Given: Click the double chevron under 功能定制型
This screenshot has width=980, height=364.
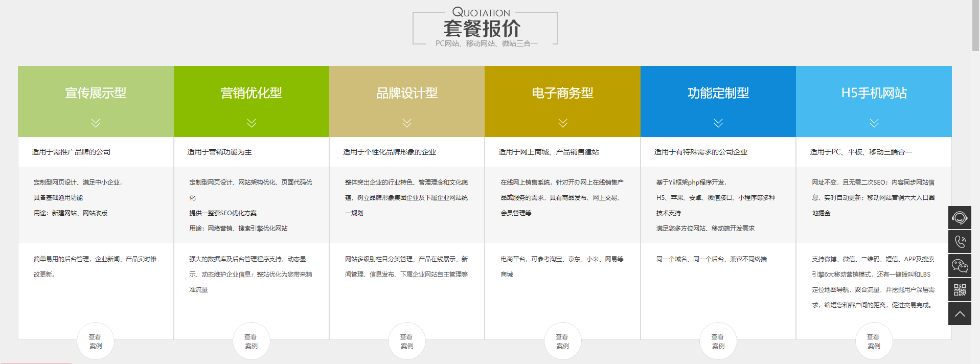Looking at the screenshot, I should (x=718, y=123).
